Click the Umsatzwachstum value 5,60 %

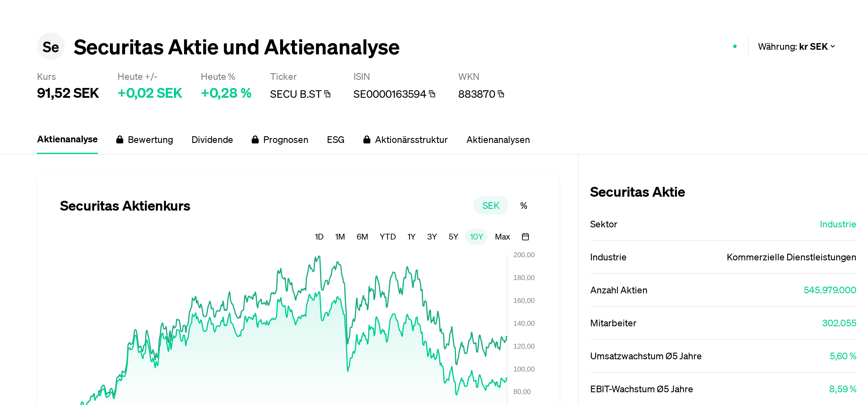coord(843,356)
